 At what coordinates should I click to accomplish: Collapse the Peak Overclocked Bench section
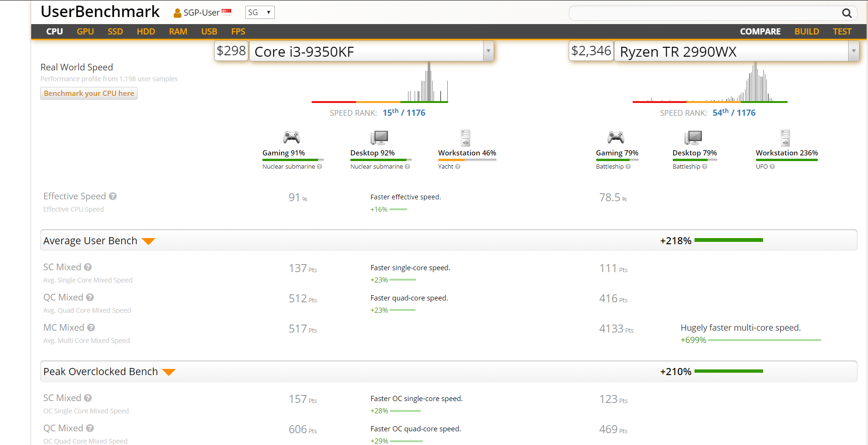pyautogui.click(x=169, y=372)
